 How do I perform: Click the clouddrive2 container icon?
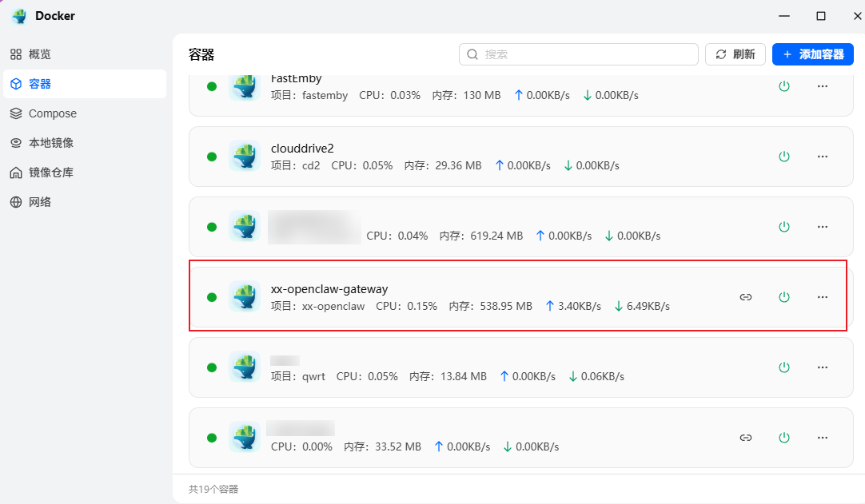coord(245,156)
